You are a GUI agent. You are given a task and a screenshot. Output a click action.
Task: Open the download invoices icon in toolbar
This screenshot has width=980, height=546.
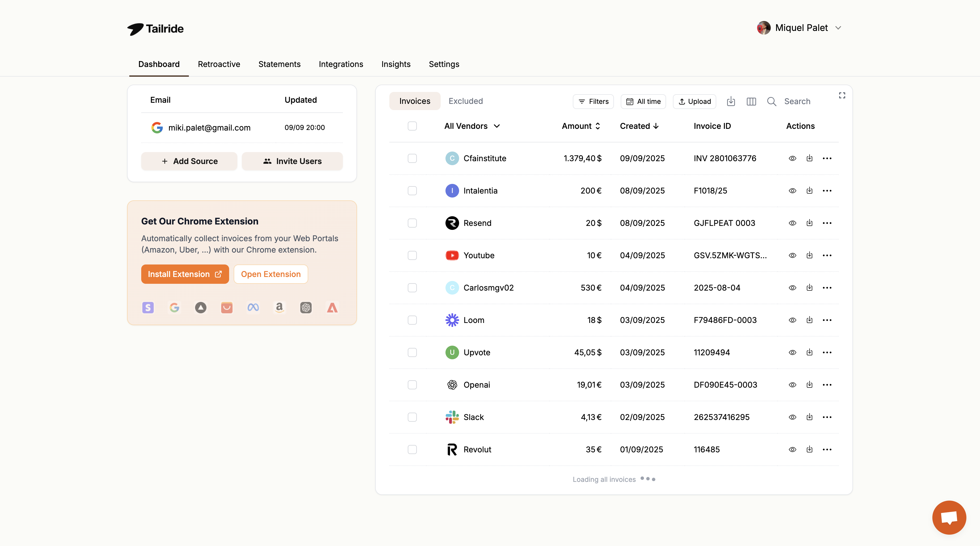[x=731, y=101]
